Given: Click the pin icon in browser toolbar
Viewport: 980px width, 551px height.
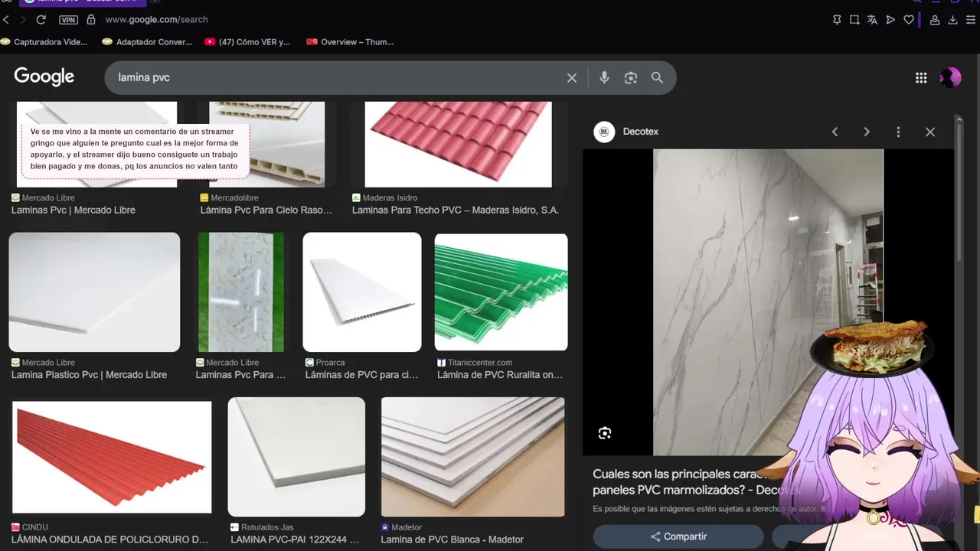Looking at the screenshot, I should 837,20.
